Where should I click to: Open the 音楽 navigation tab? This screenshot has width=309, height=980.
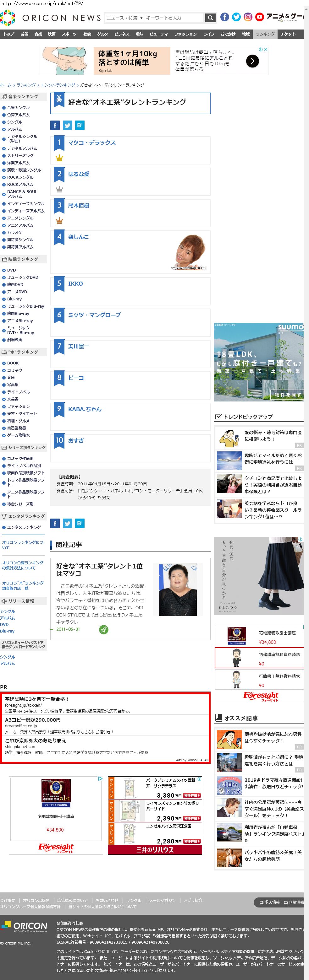(38, 34)
